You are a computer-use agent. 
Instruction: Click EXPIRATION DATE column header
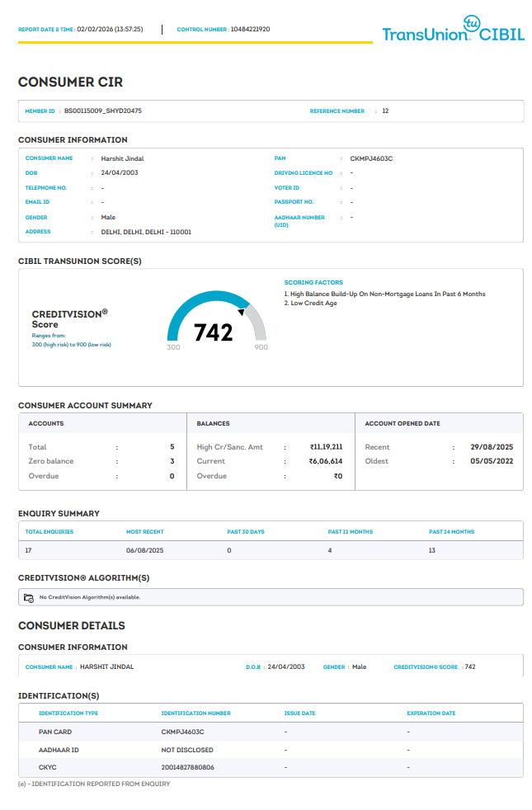click(431, 713)
